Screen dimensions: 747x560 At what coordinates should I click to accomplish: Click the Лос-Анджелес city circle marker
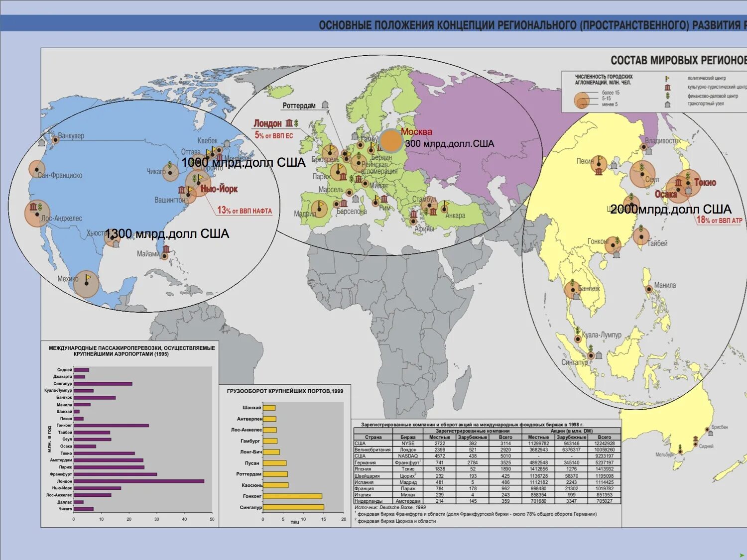click(x=37, y=214)
